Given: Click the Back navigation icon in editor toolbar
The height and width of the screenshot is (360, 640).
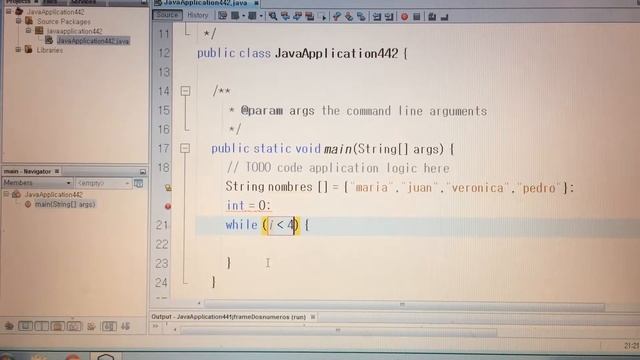Looking at the screenshot, I should tap(235, 16).
